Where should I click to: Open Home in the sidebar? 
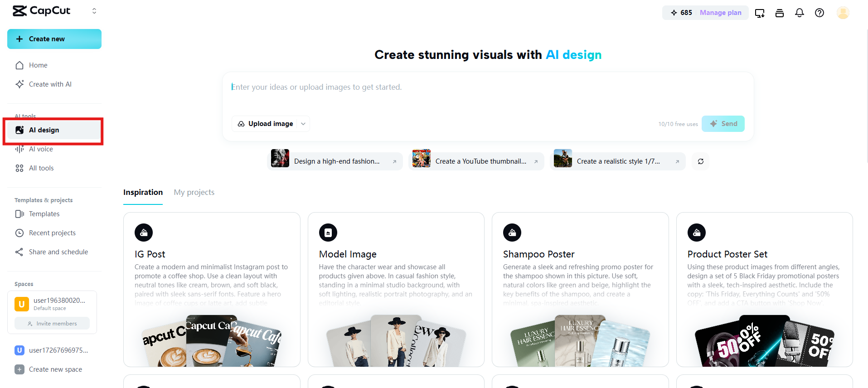coord(54,65)
